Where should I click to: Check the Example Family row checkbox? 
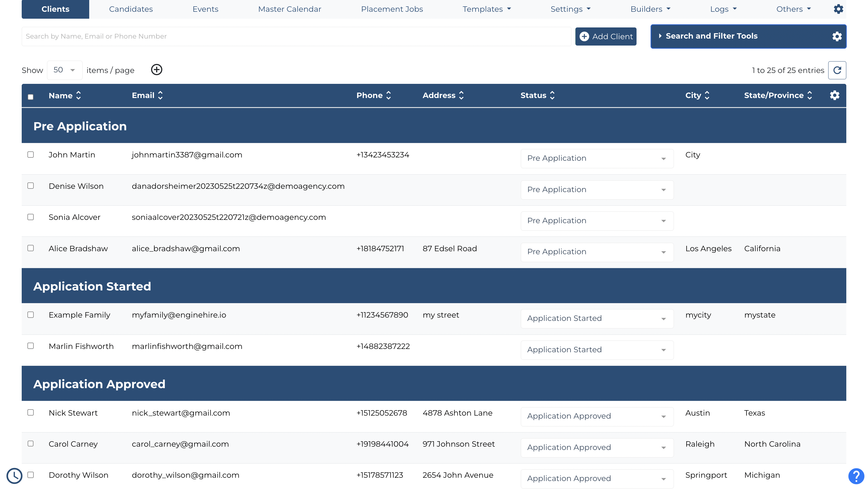[x=31, y=315]
